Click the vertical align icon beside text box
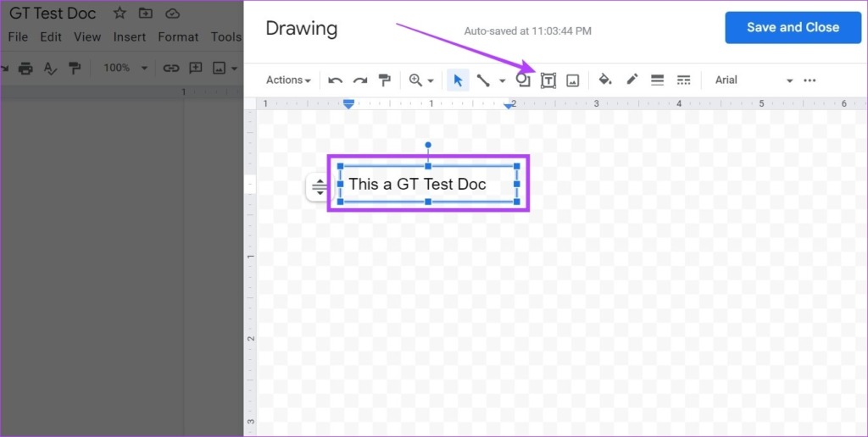868x437 pixels. click(320, 187)
